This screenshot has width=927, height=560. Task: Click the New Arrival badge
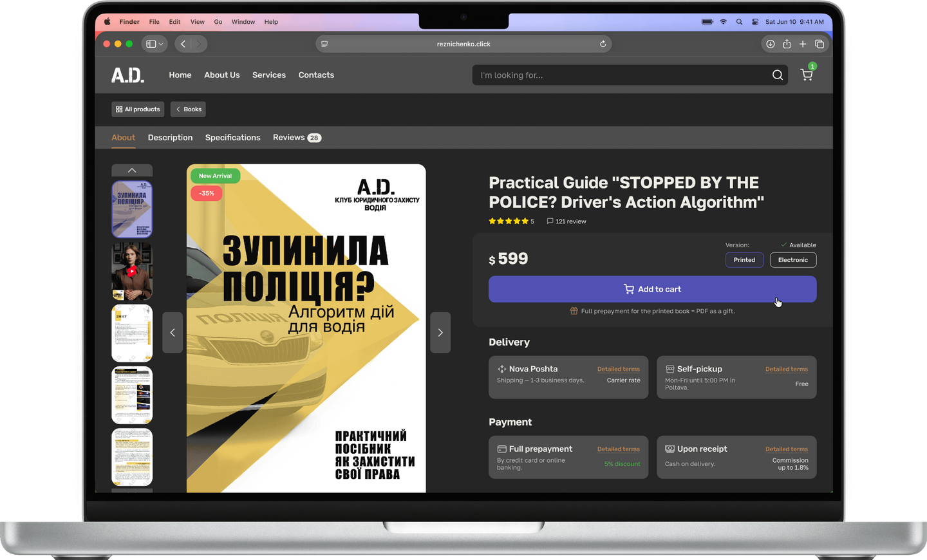215,176
